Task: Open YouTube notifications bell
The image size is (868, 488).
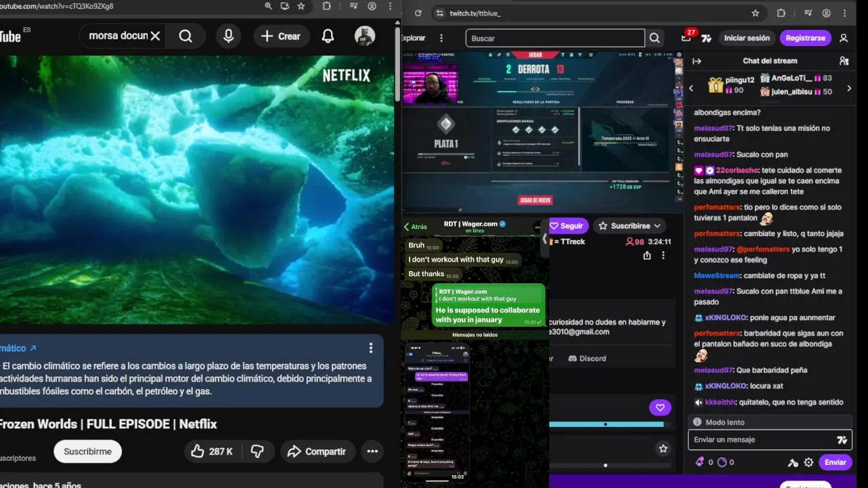Action: (328, 36)
